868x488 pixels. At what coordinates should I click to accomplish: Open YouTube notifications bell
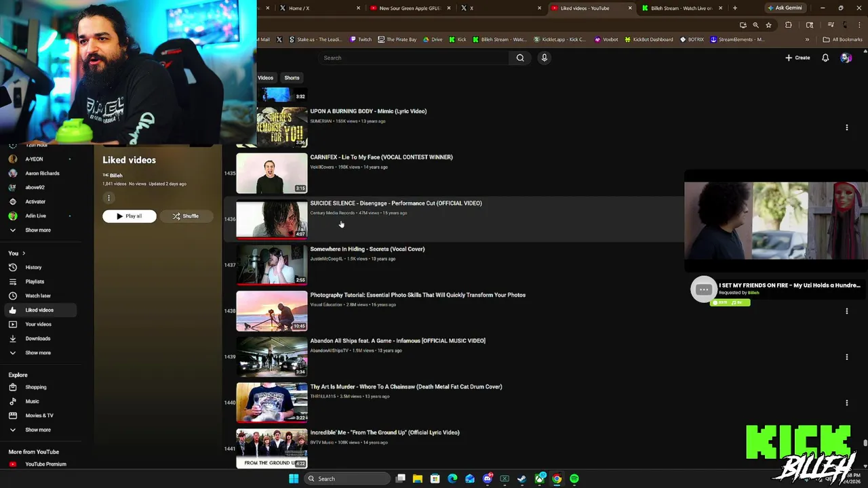pyautogui.click(x=825, y=58)
